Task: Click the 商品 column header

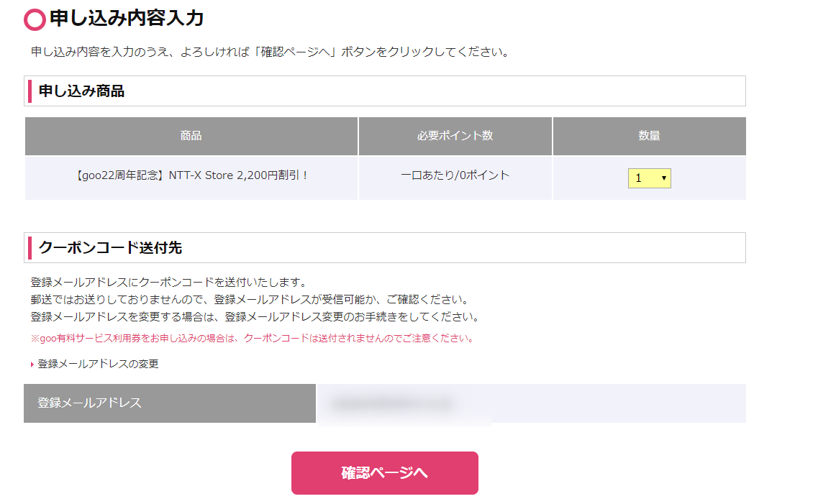Action: tap(191, 136)
